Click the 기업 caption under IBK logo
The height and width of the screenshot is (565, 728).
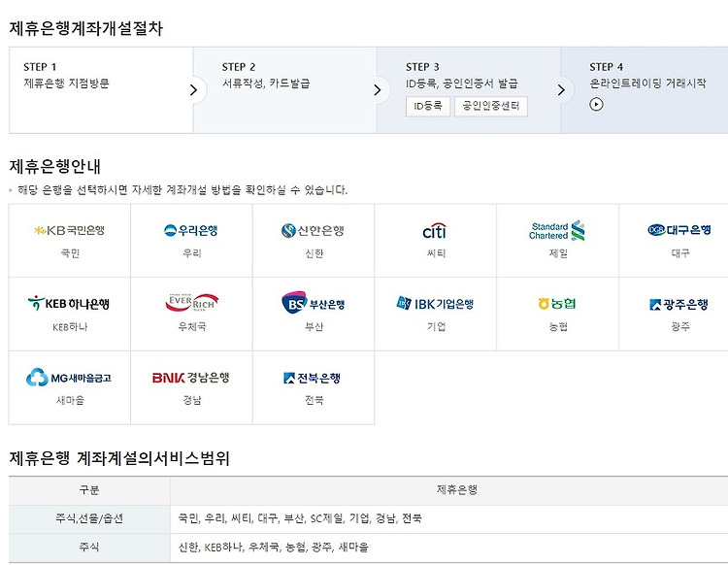pos(436,327)
